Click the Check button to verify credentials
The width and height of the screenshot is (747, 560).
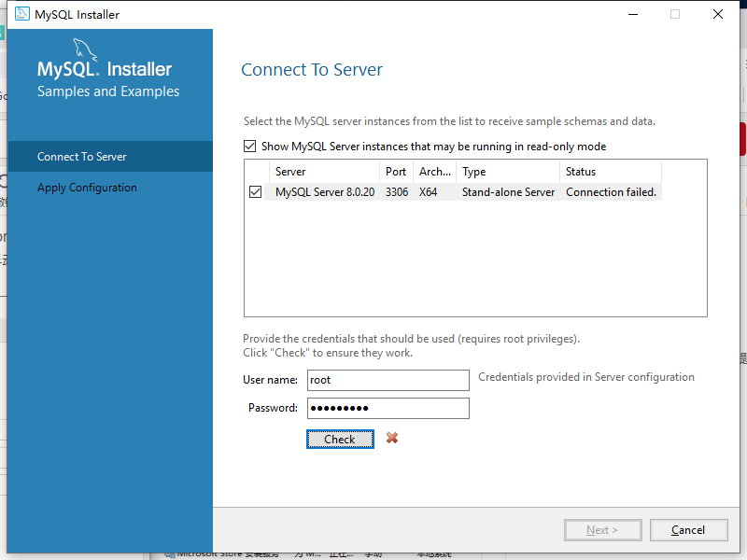(x=340, y=439)
